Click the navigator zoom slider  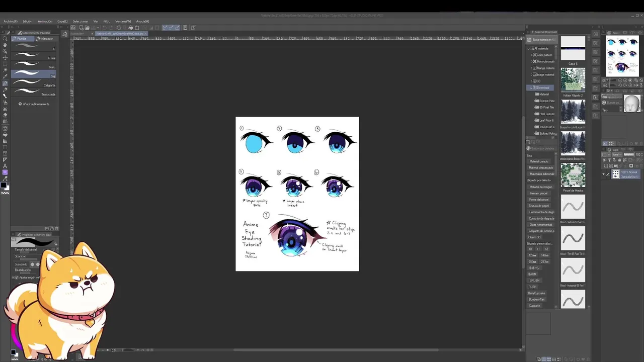[x=613, y=80]
